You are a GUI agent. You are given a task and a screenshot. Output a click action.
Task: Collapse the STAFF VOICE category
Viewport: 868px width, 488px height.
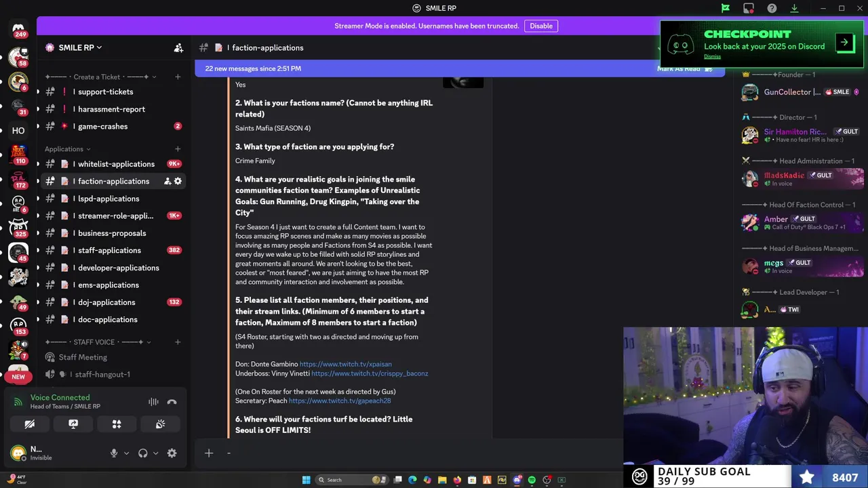click(98, 342)
